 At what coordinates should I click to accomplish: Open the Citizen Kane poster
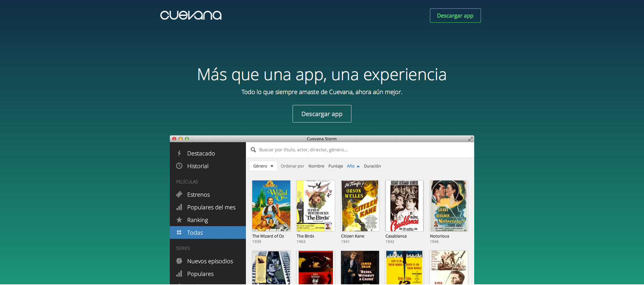360,206
